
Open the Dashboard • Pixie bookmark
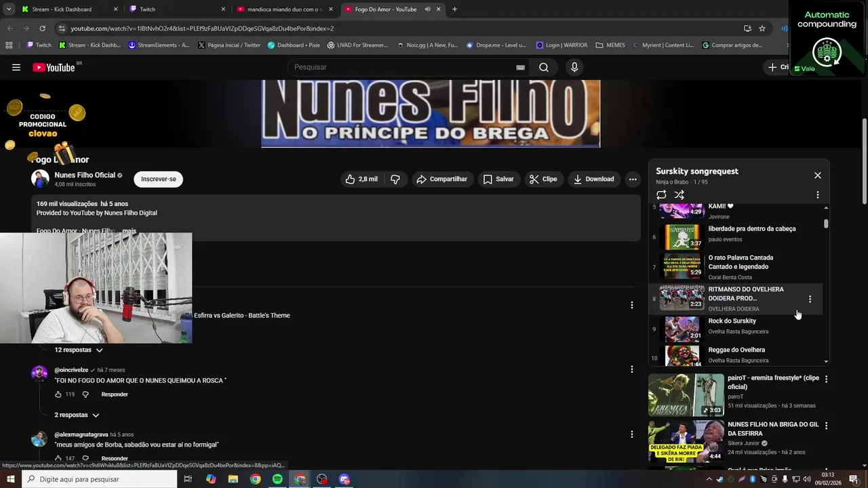click(x=294, y=45)
